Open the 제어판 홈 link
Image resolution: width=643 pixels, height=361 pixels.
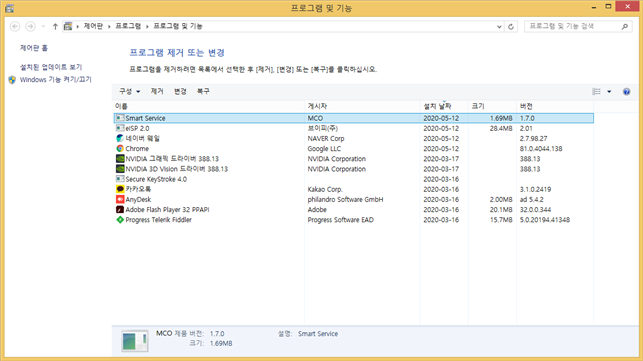(34, 48)
